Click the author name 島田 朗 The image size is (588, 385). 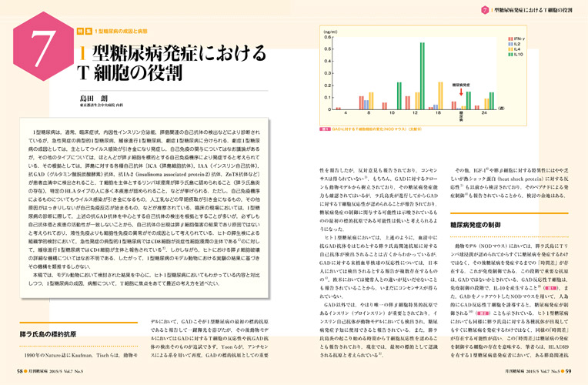(x=94, y=99)
